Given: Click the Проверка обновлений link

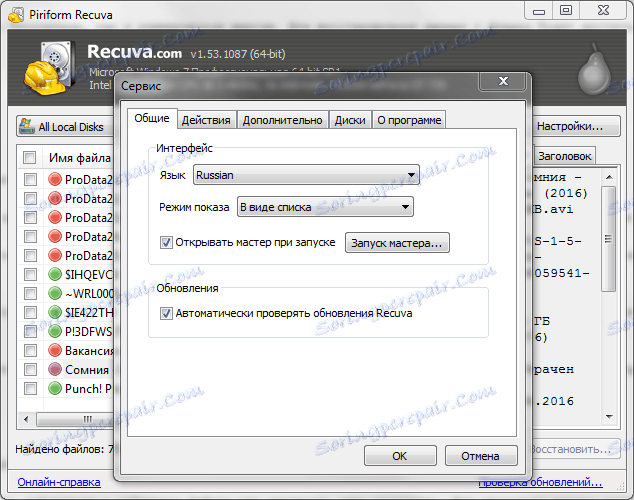Looking at the screenshot, I should [541, 482].
